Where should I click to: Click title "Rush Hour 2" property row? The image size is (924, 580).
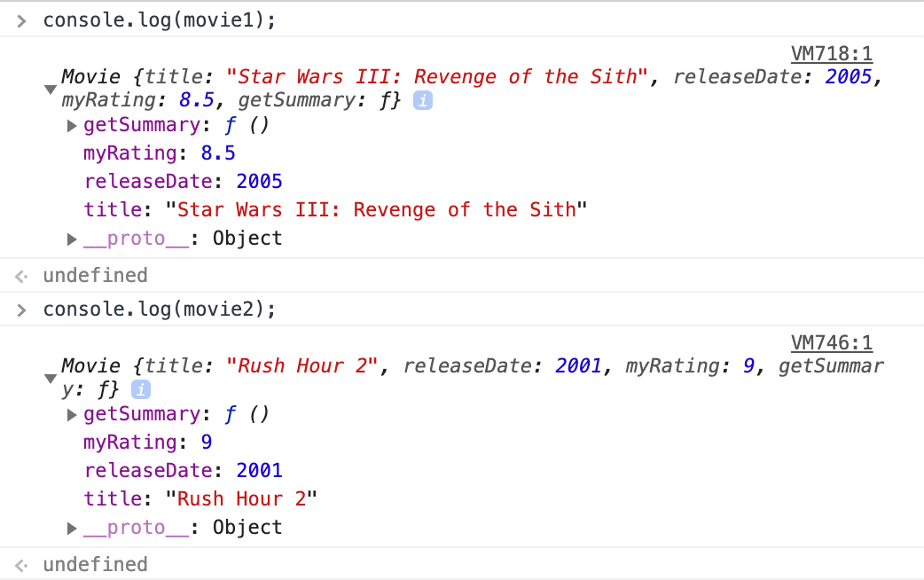point(200,498)
